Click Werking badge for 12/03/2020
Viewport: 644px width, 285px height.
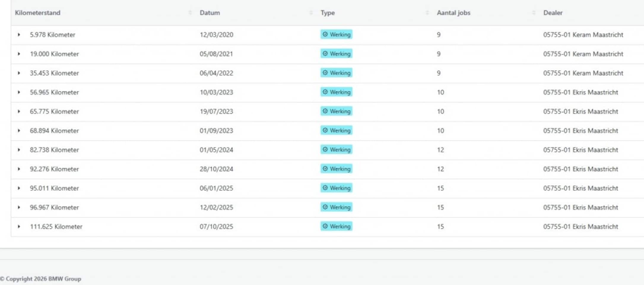[336, 34]
